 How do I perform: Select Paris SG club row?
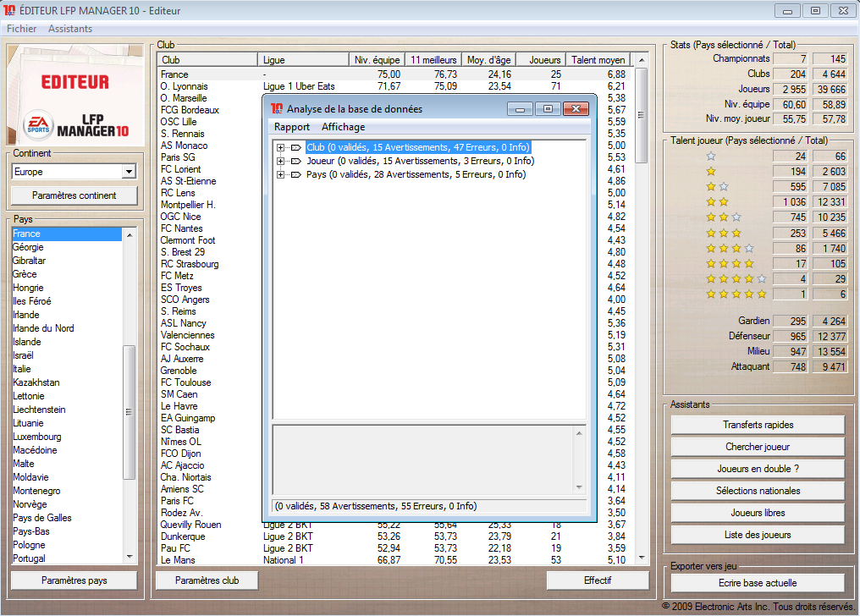point(209,157)
